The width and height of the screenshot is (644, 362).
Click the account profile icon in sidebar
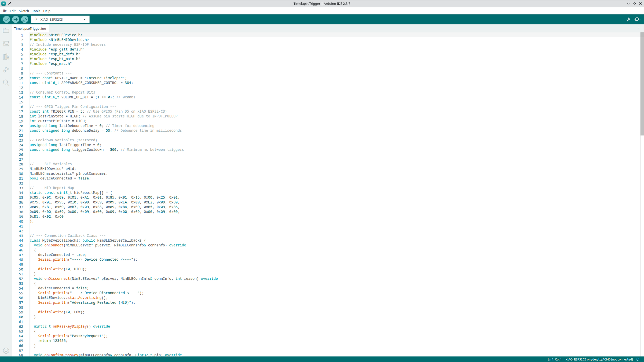click(6, 351)
